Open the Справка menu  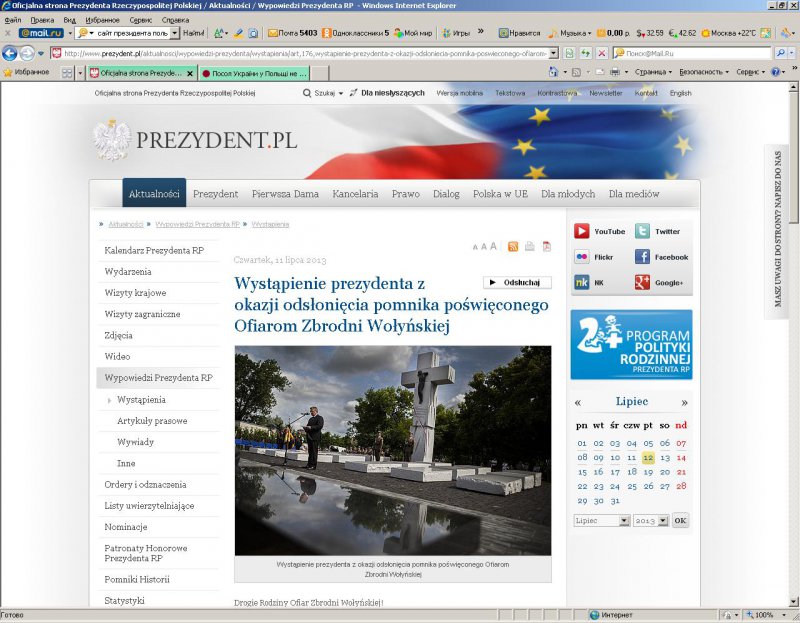click(x=175, y=20)
